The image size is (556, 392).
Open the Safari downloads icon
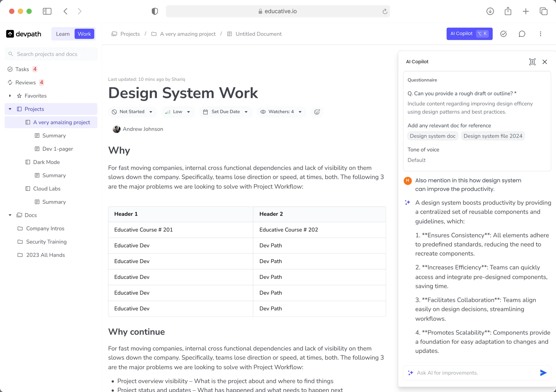tap(490, 11)
